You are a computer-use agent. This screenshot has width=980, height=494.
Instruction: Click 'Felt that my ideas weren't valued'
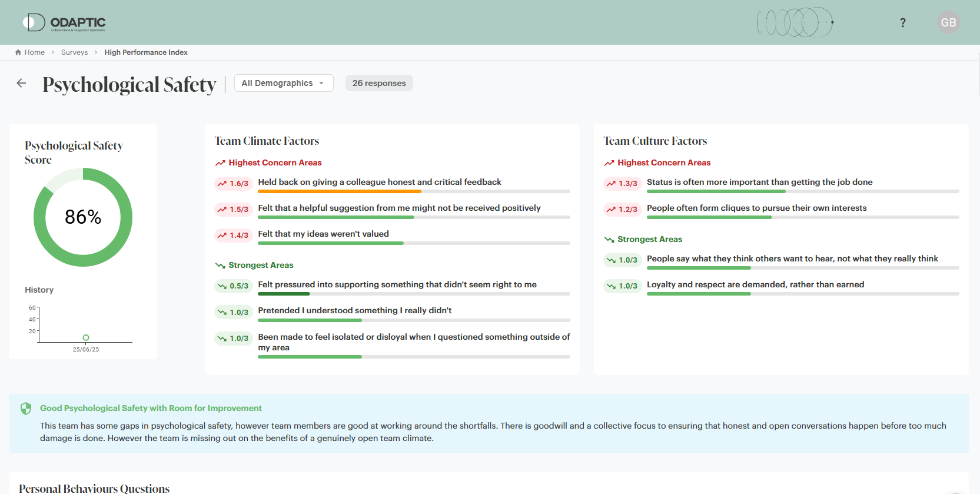click(x=323, y=234)
